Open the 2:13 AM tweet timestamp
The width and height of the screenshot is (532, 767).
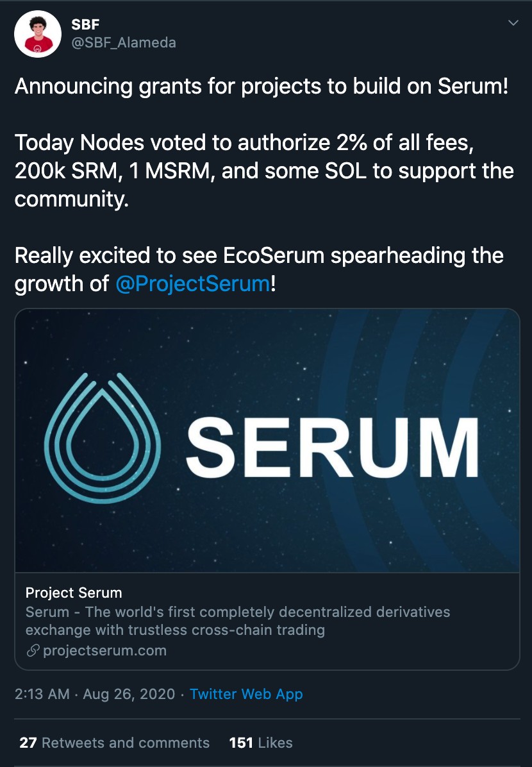[42, 694]
